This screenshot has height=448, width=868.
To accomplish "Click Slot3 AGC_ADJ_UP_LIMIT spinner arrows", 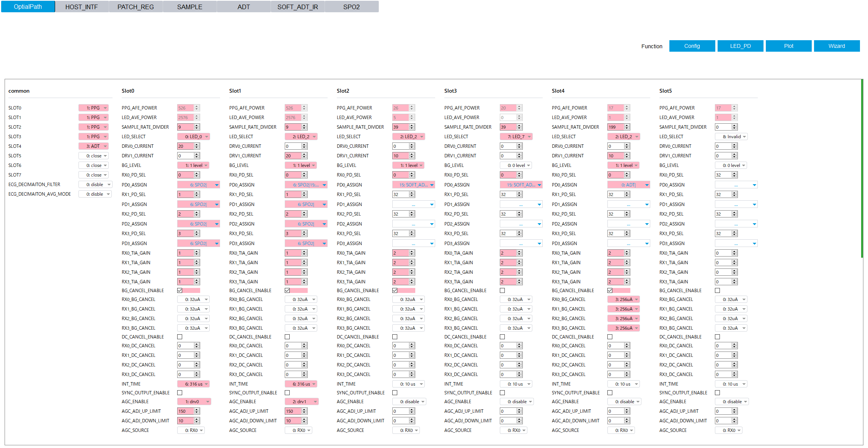I will click(x=519, y=411).
